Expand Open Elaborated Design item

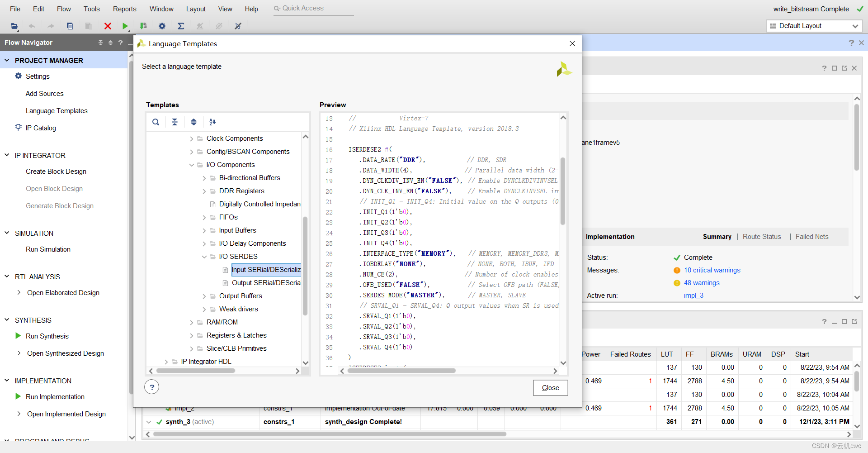click(x=19, y=292)
